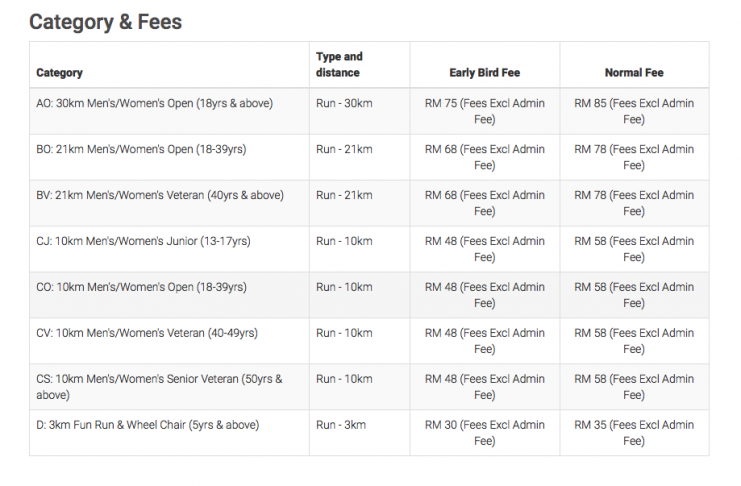741x486 pixels.
Task: Select the RM 30 early bird fee
Action: 484,433
